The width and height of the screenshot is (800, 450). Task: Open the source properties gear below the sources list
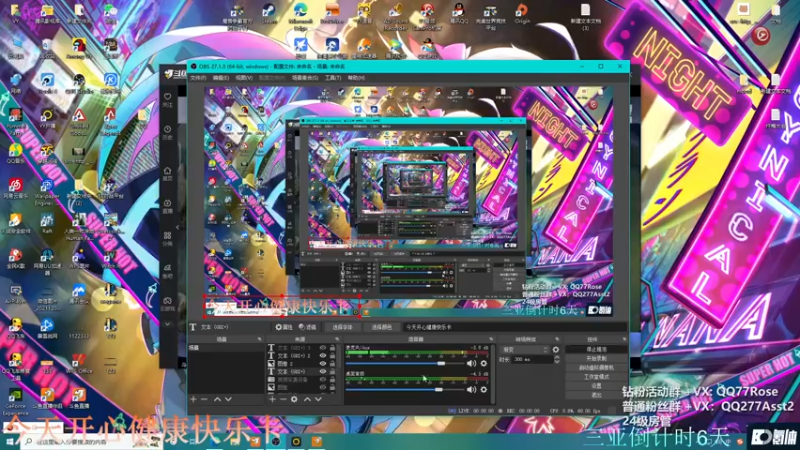point(294,399)
